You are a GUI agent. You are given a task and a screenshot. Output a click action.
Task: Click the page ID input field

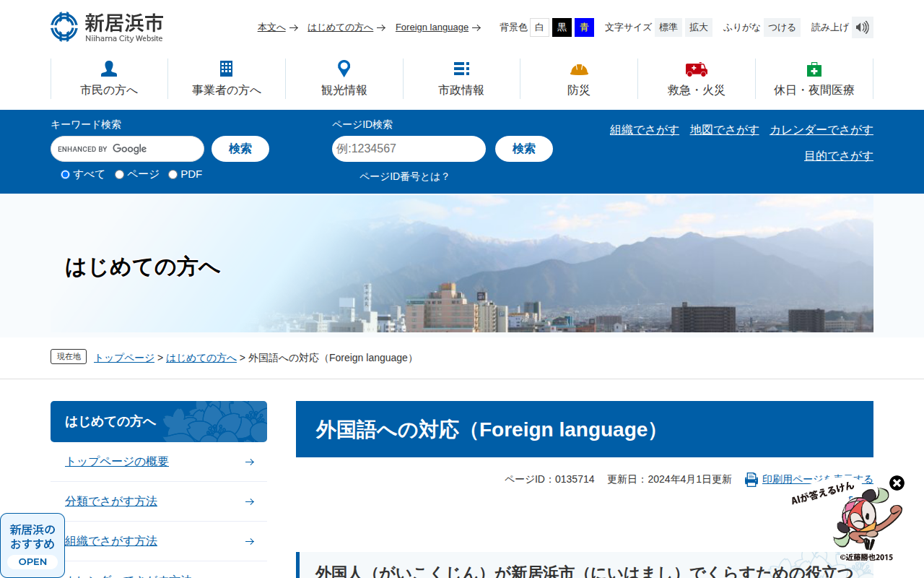409,149
